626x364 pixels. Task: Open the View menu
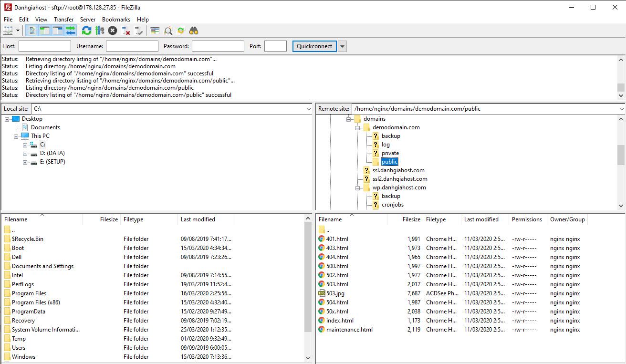pyautogui.click(x=41, y=20)
